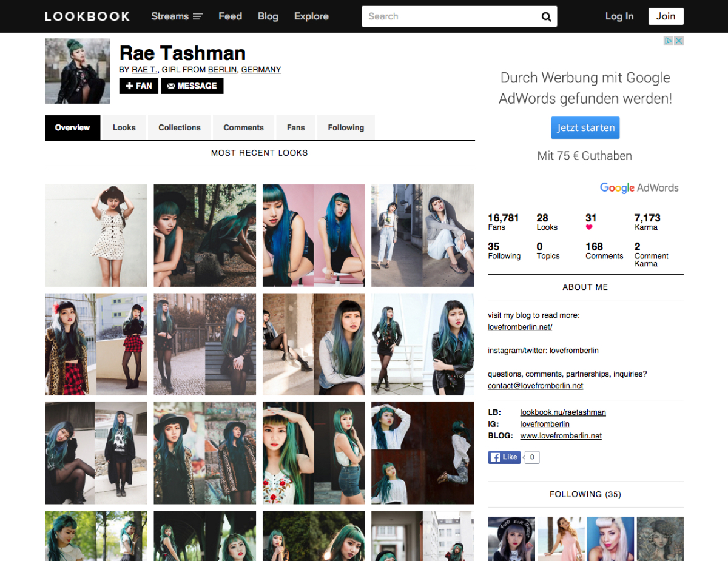Viewport: 728px width, 561px height.
Task: Click Log In
Action: [619, 16]
